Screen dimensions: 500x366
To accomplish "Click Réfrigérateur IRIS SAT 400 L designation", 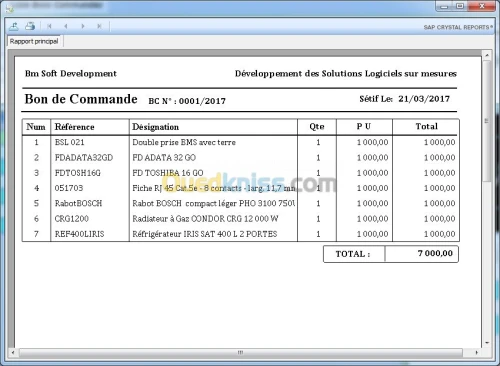I will [x=205, y=234].
